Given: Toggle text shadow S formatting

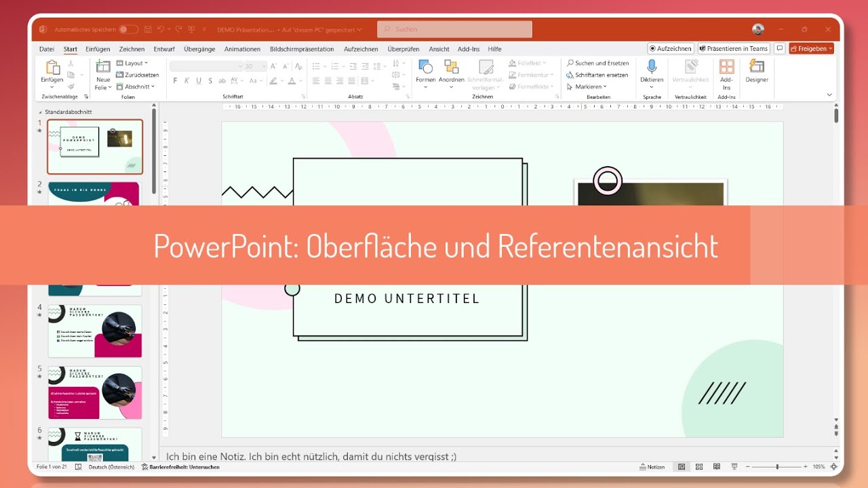Looking at the screenshot, I should [210, 81].
